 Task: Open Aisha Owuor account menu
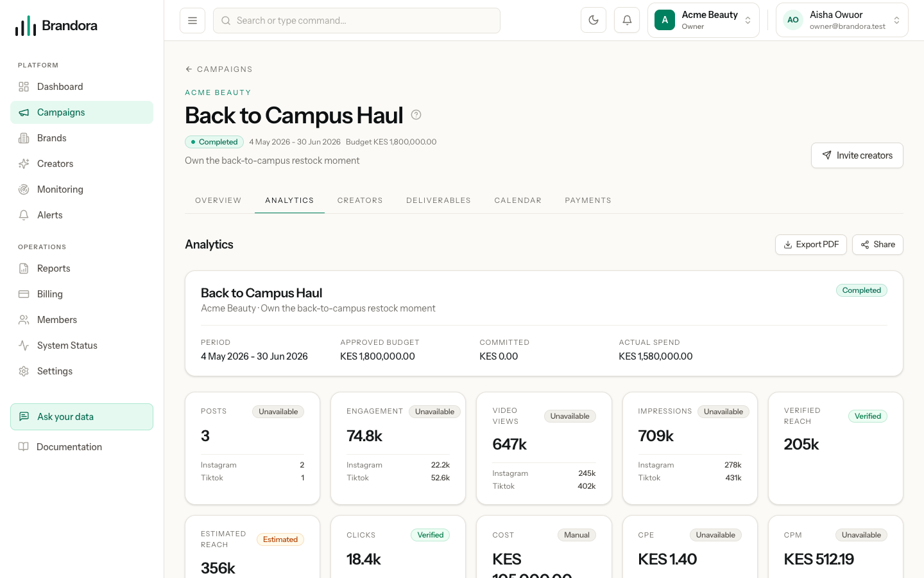coord(842,21)
